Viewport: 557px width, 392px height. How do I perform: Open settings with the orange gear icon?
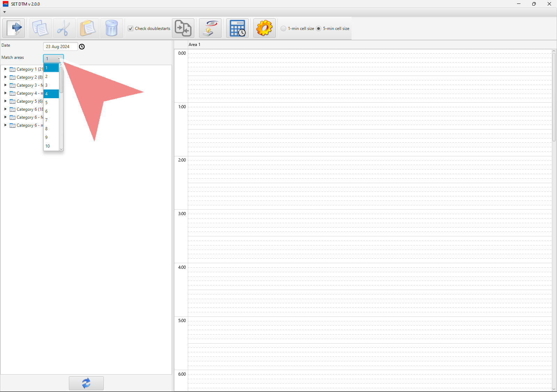[x=264, y=28]
